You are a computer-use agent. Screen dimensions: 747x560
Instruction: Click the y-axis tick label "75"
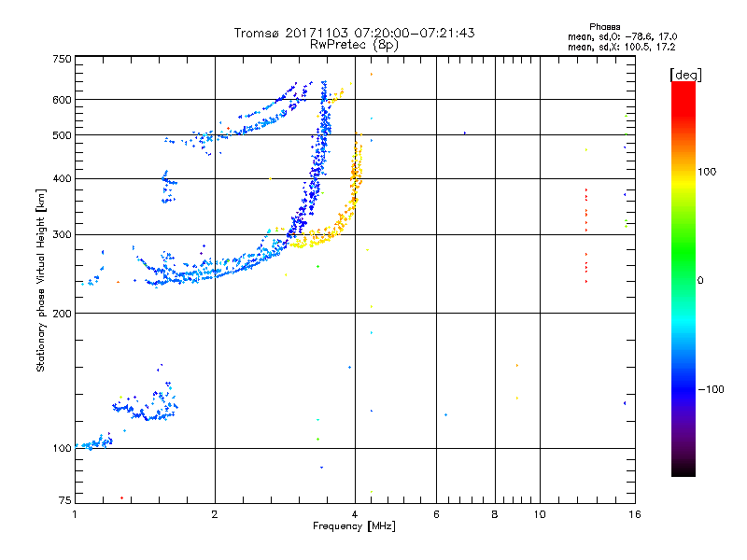point(64,500)
